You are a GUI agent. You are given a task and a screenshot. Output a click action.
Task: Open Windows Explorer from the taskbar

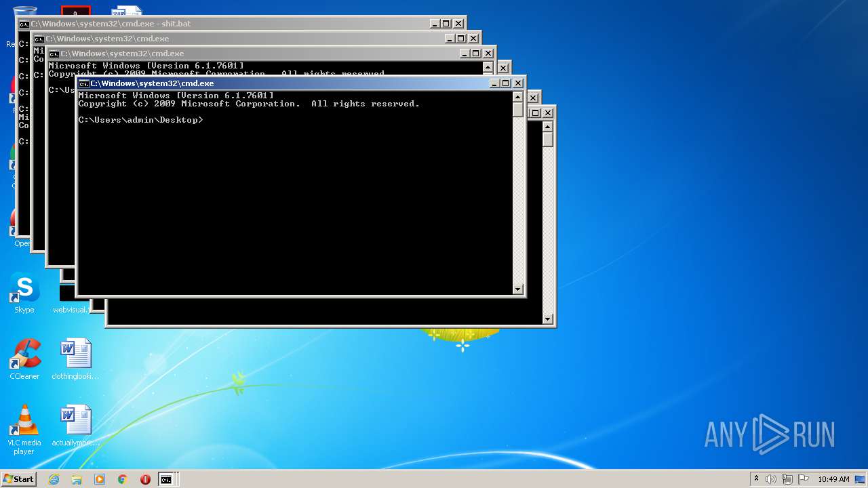pos(77,479)
